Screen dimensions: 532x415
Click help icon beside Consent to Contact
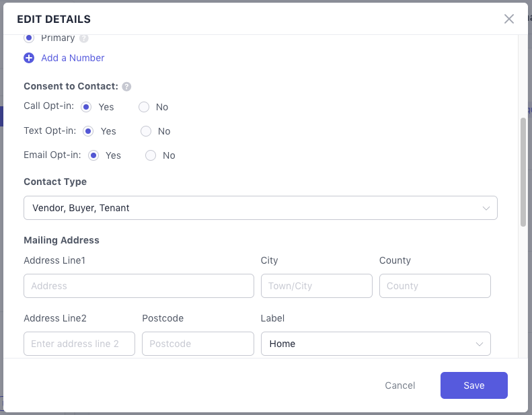(126, 87)
